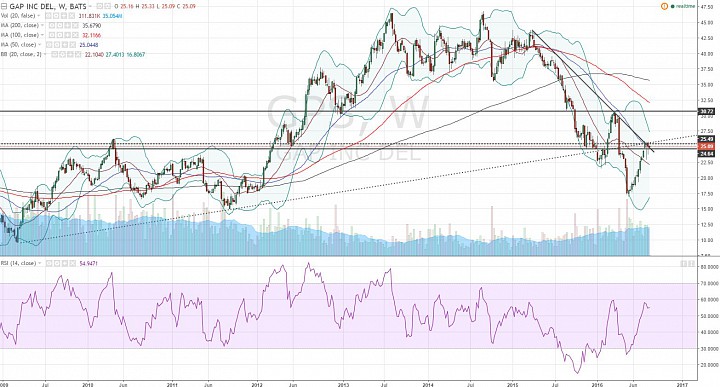Select the 24.64 horizontal line price label
Viewport: 720px width, 387px height.
tap(706, 154)
